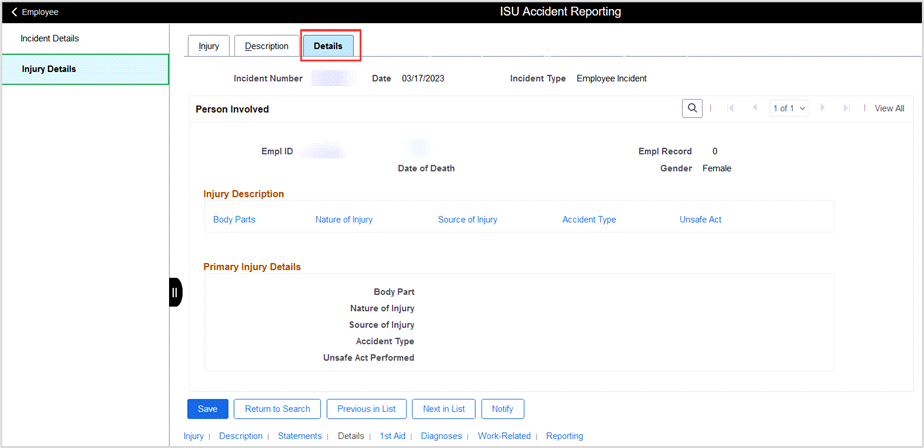
Task: Click the Body Part label in Primary Injury Details
Action: click(x=394, y=292)
